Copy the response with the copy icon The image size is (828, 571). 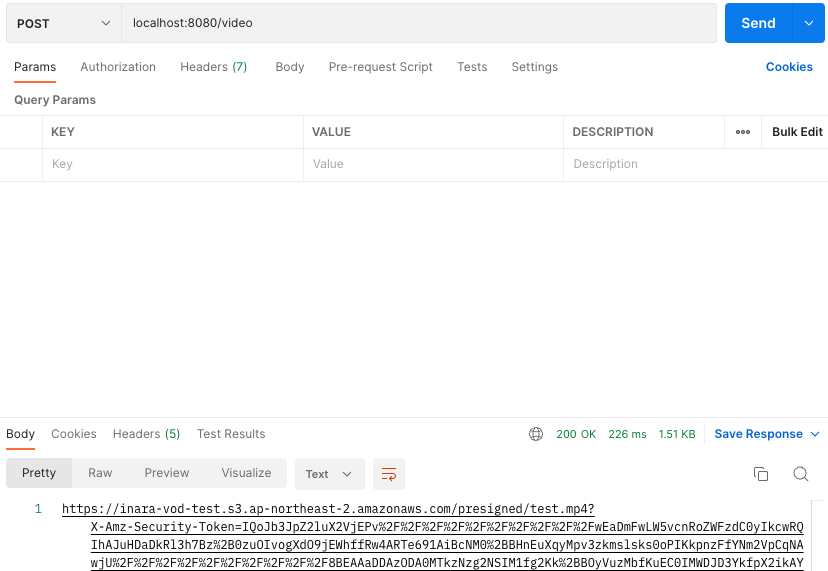(x=761, y=474)
